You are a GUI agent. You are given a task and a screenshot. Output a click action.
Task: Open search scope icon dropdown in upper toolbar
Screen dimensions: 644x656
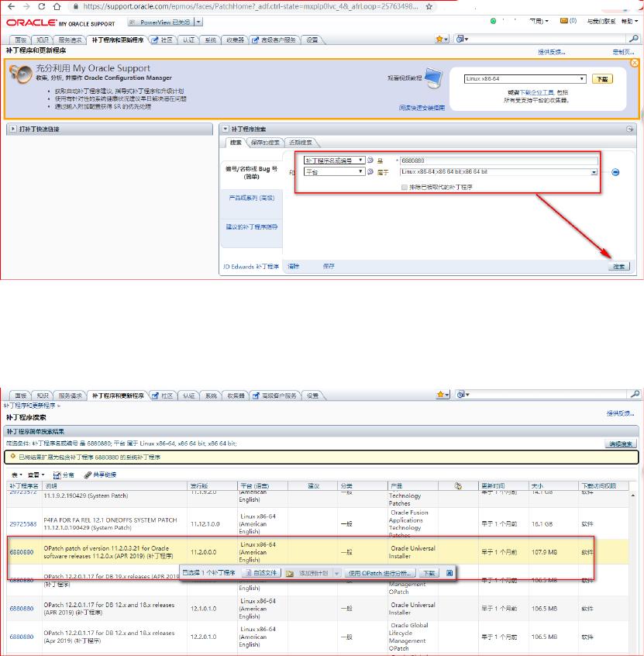pyautogui.click(x=462, y=39)
